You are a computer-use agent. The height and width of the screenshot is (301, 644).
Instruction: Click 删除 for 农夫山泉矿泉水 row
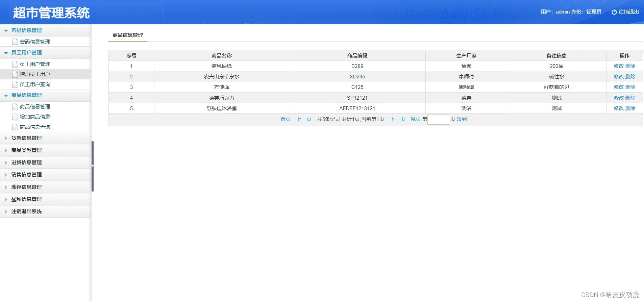630,76
